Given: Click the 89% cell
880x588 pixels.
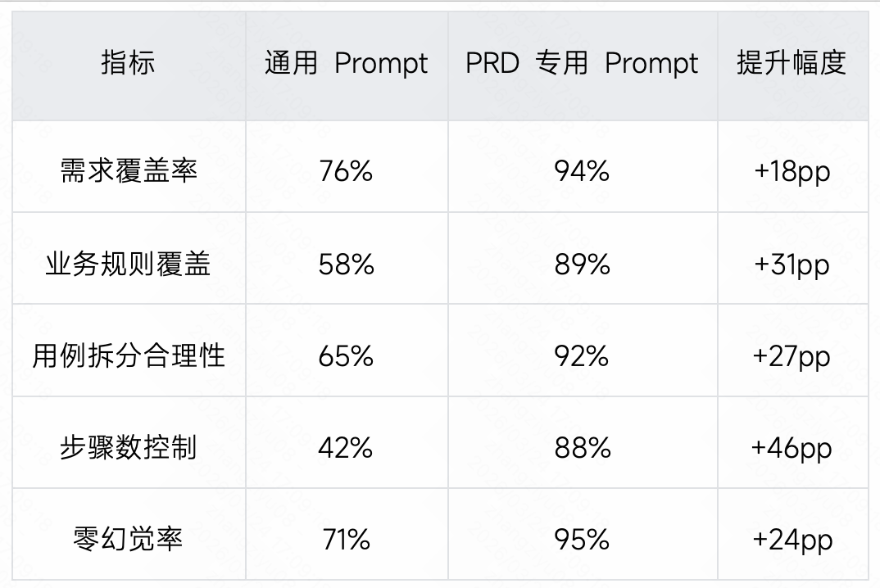Looking at the screenshot, I should coord(582,264).
